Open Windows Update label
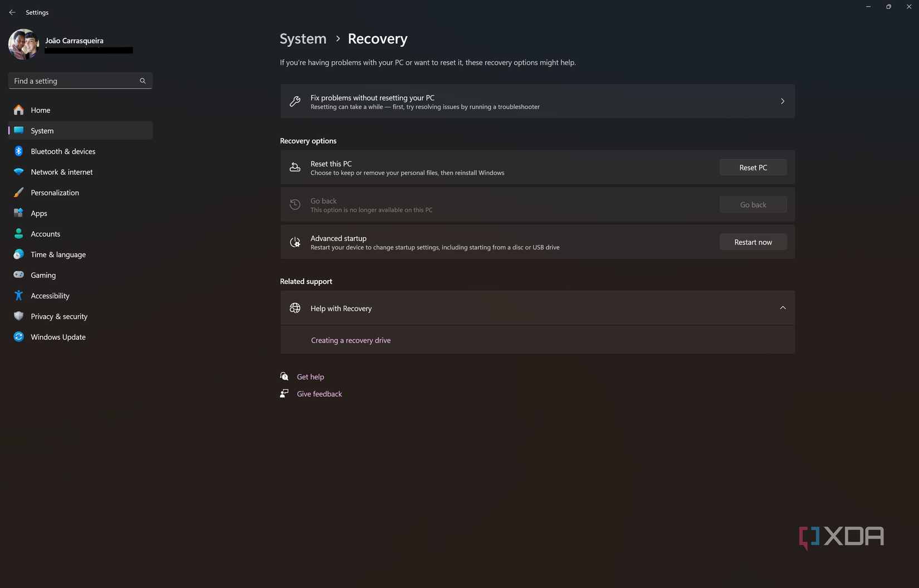The image size is (919, 588). pyautogui.click(x=58, y=337)
